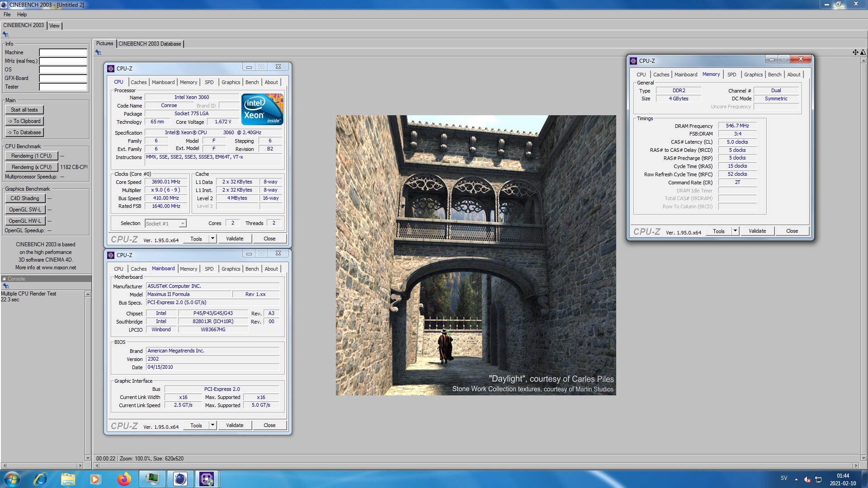Open Firefox from the taskbar
This screenshot has width=868, height=488.
(123, 479)
